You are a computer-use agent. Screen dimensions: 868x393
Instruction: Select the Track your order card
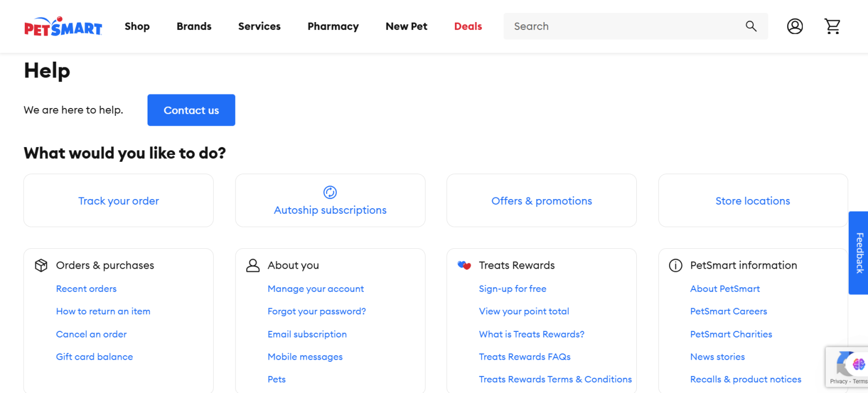(119, 200)
